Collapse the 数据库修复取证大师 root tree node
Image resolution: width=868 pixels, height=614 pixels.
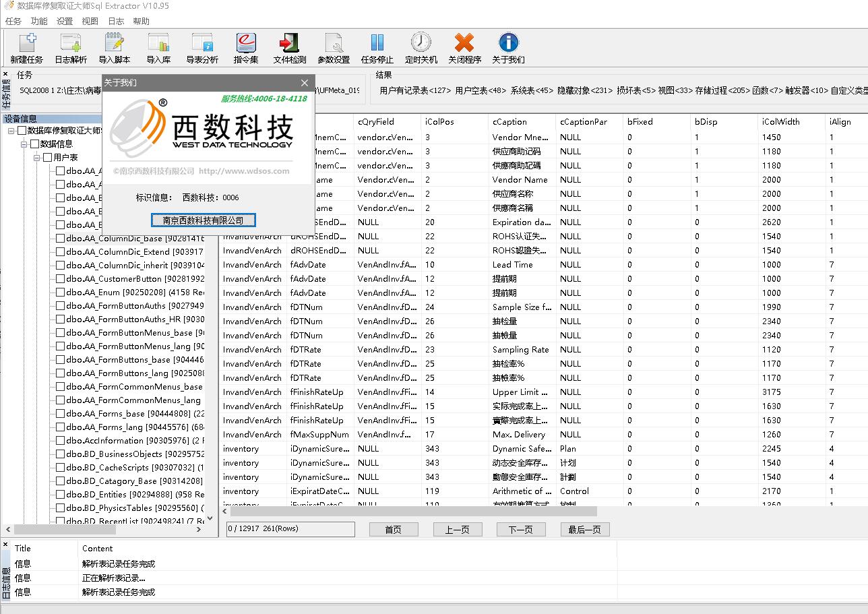(11, 131)
